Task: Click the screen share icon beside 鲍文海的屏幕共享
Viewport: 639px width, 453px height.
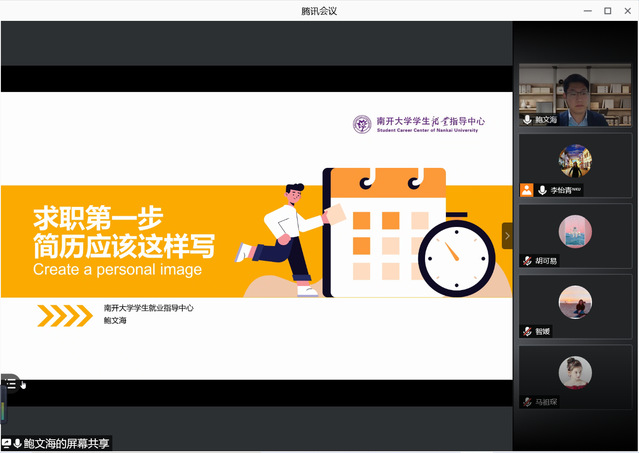Action: [x=6, y=443]
